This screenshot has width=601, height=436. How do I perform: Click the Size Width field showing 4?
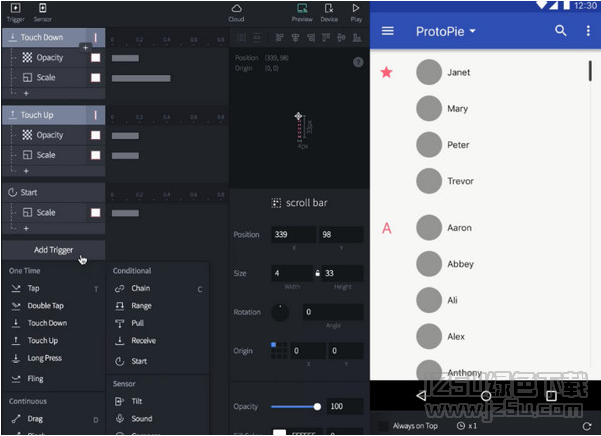coord(292,273)
